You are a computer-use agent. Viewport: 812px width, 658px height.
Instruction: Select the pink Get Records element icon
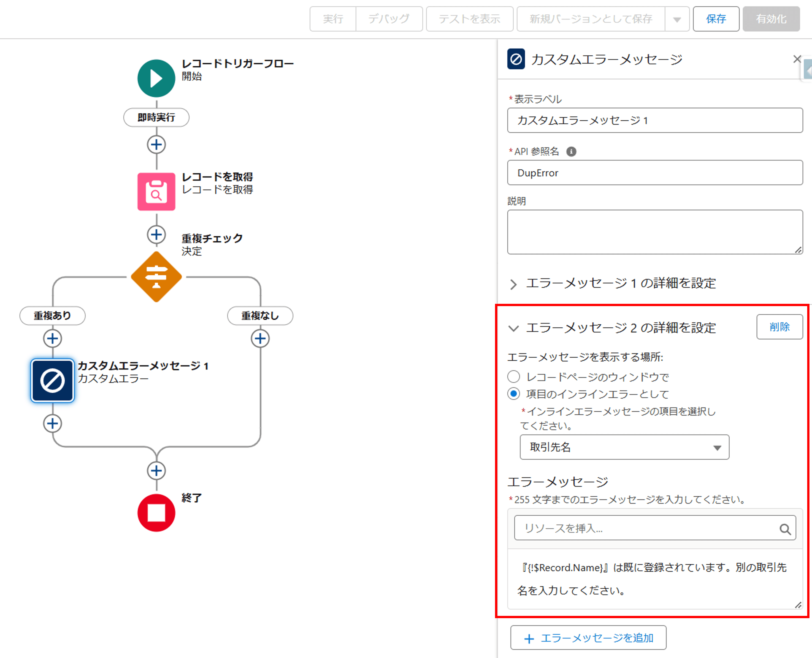[156, 191]
